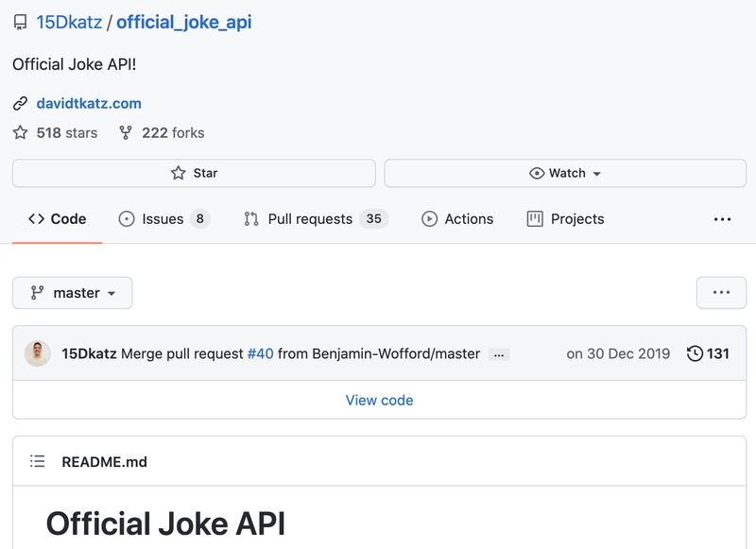
Task: Click the Code angle brackets icon
Action: tap(36, 219)
